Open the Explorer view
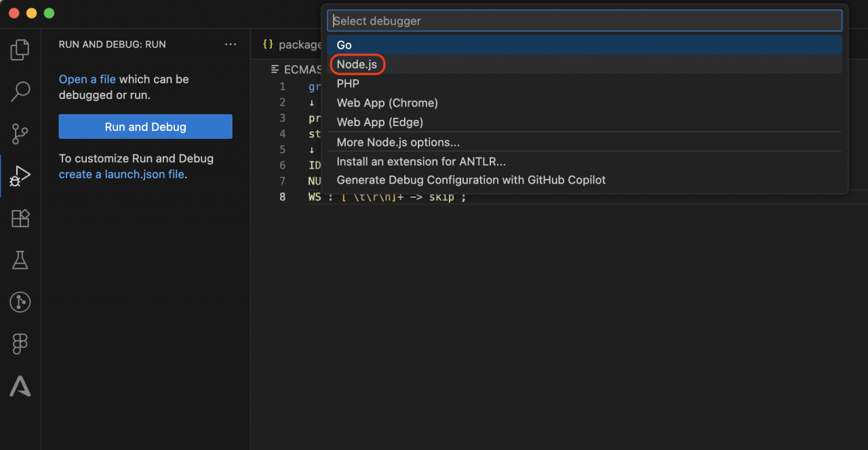Viewport: 868px width, 450px height. click(20, 49)
